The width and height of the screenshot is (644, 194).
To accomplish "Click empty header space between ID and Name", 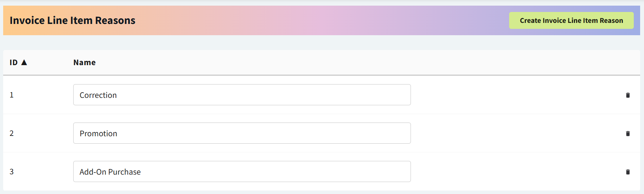I will pos(49,62).
